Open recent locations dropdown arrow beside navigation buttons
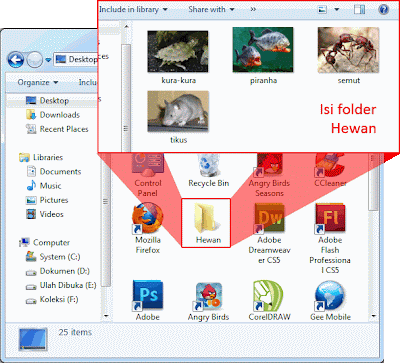Viewport: 400px width, 363px height. click(48, 60)
